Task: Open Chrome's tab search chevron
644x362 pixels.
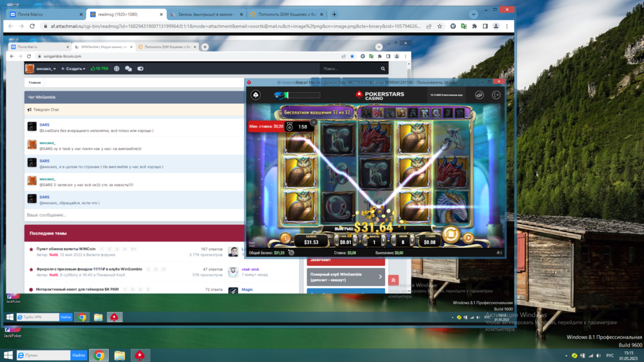Action: click(473, 14)
